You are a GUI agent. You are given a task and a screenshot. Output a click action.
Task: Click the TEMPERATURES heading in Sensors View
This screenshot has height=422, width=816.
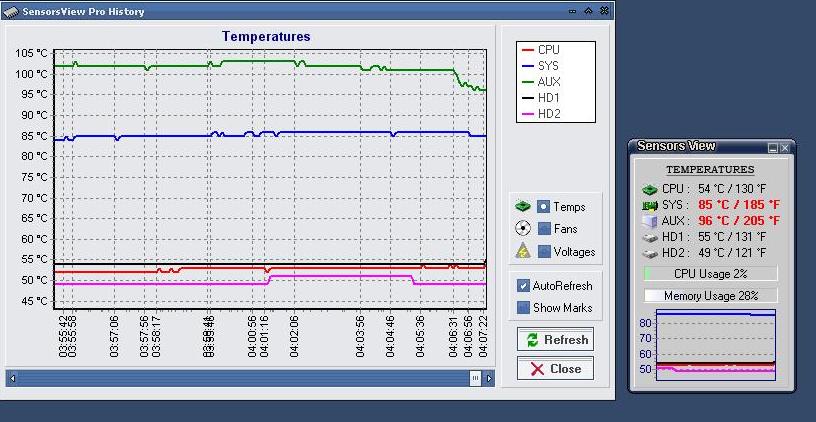pos(710,170)
